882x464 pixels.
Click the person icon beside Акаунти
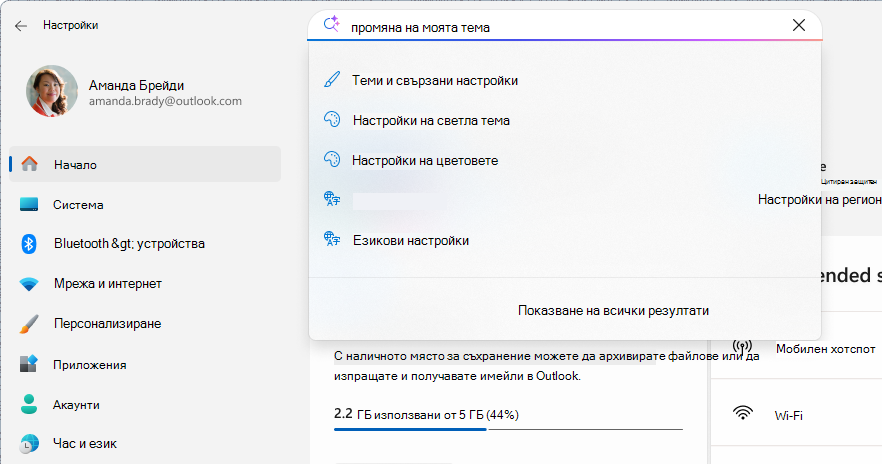point(29,404)
